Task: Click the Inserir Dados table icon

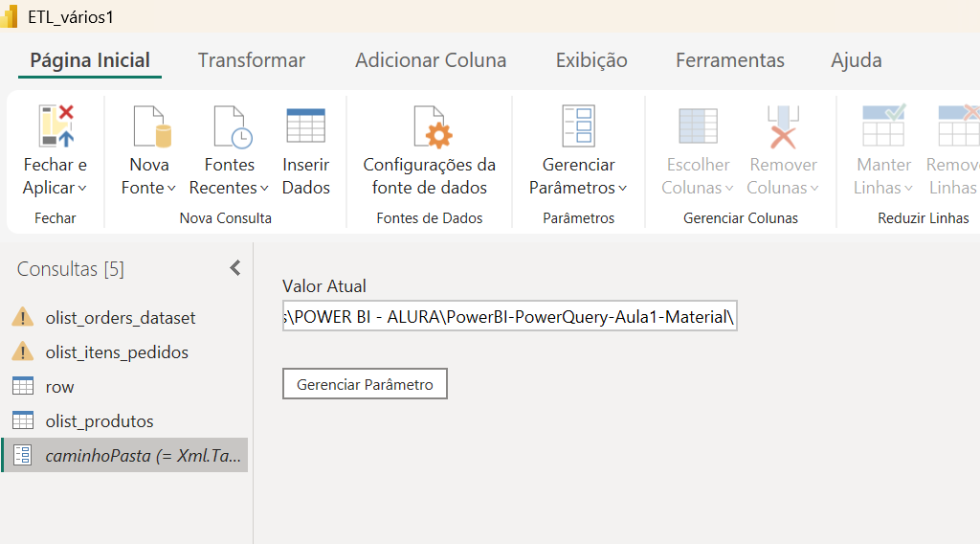Action: pos(305,125)
